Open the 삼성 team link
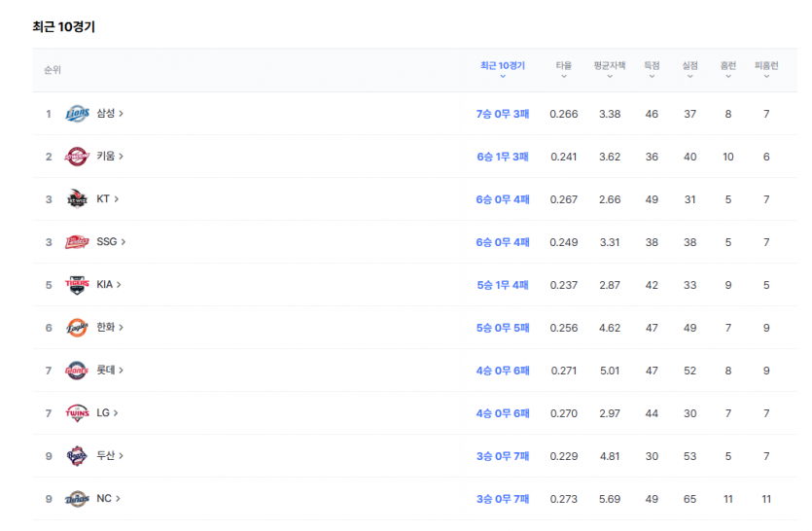Screen dimensions: 812x531 (110, 113)
